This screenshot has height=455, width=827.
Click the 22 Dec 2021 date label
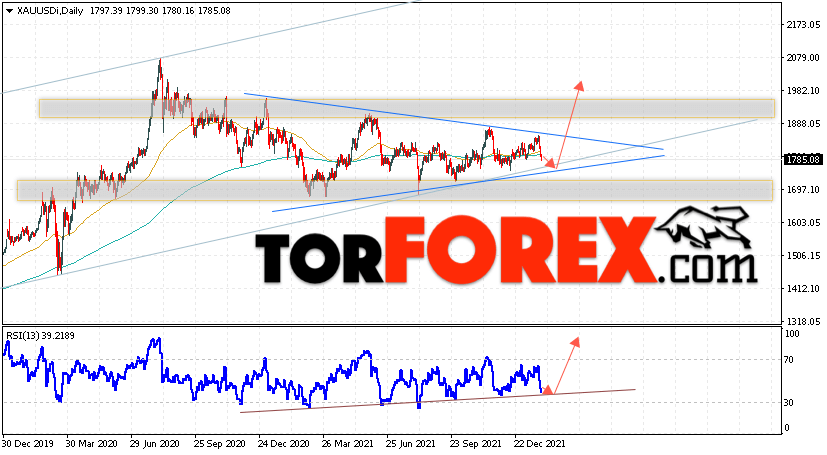[540, 444]
